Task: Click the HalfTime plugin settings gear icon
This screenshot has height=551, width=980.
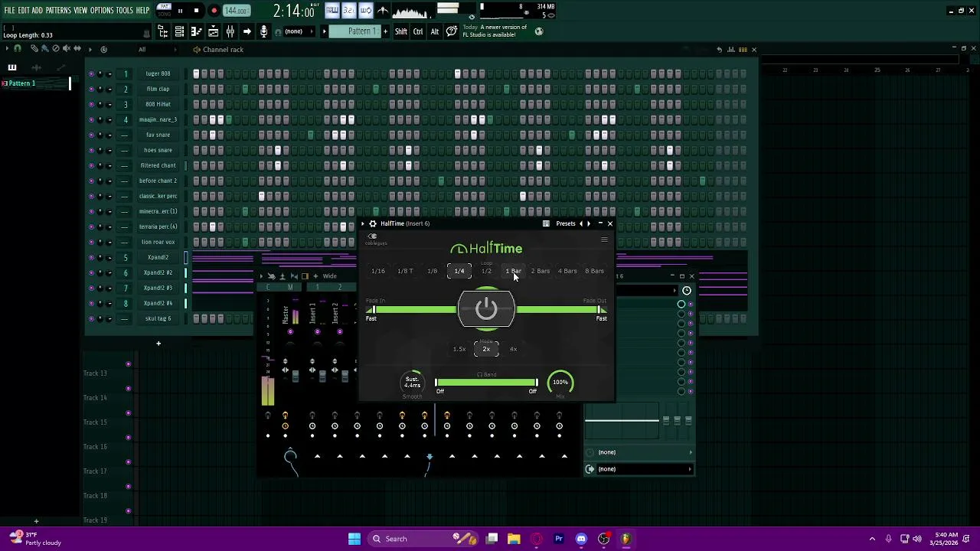Action: [x=373, y=223]
